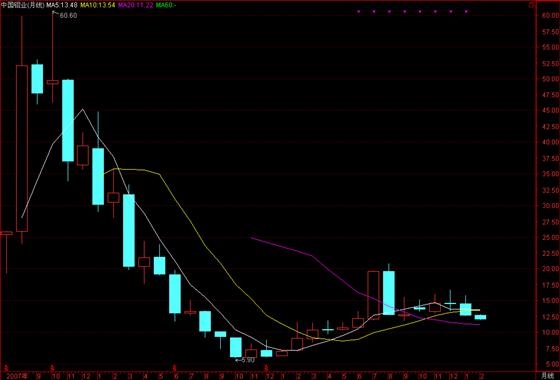
Task: Click the red marker above month 10 on axis
Action: [x=52, y=368]
